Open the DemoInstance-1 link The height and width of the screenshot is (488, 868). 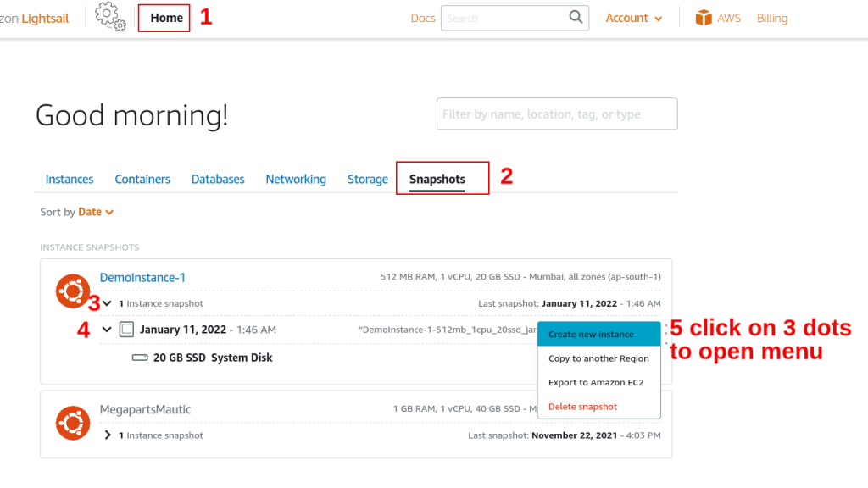(142, 278)
